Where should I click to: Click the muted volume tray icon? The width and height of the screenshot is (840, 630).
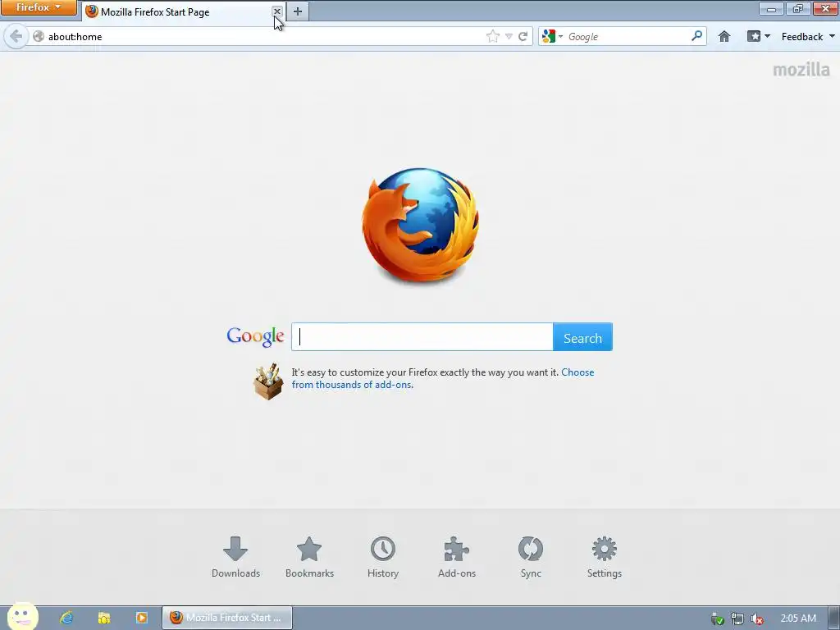coord(757,619)
